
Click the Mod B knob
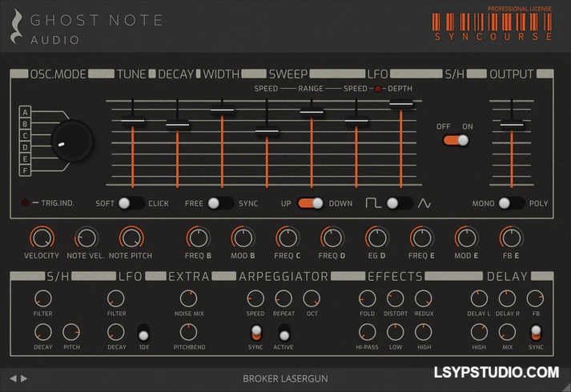pyautogui.click(x=243, y=238)
